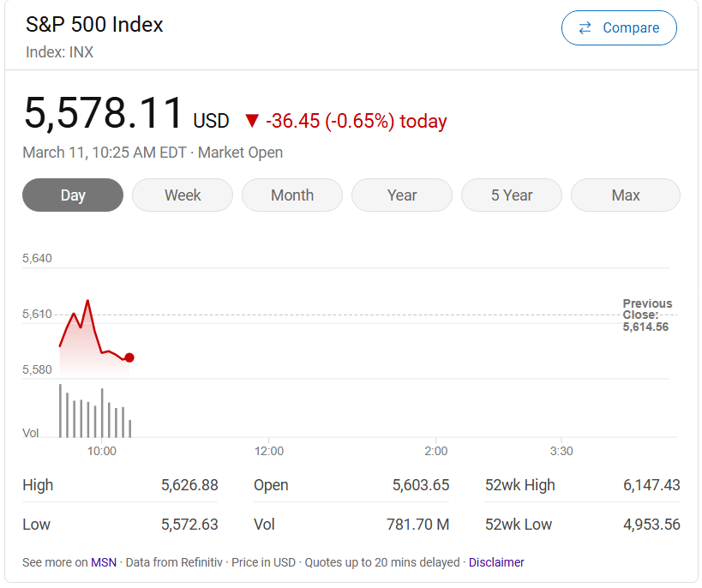Click the red current-price dot on chart
The height and width of the screenshot is (588, 702).
click(129, 357)
